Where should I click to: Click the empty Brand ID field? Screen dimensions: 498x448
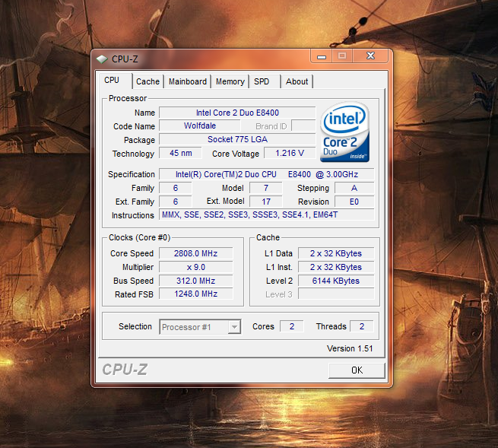[303, 126]
